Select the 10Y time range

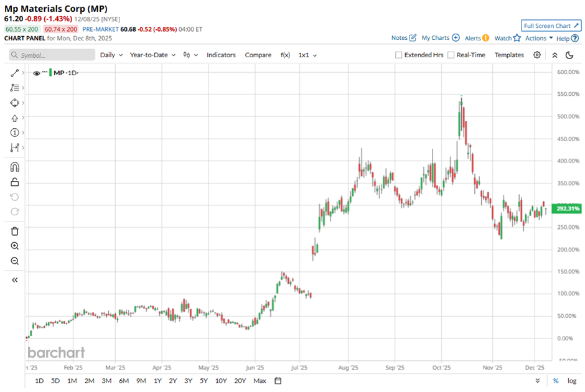pos(221,381)
